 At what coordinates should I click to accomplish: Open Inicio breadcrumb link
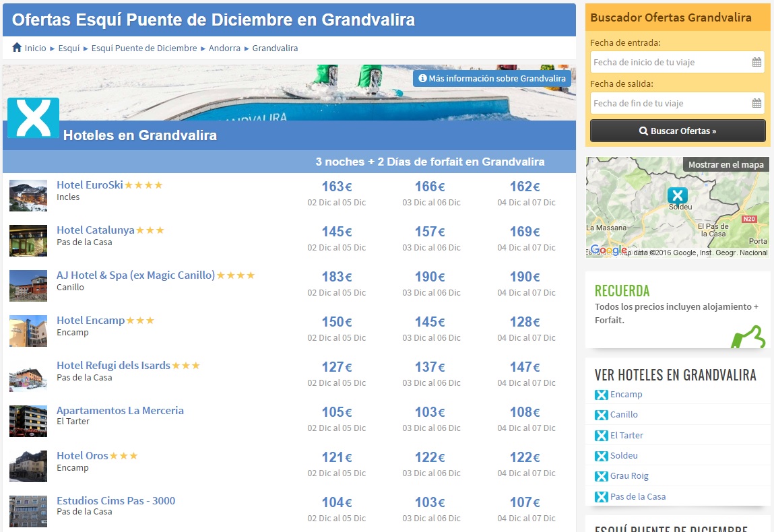35,48
